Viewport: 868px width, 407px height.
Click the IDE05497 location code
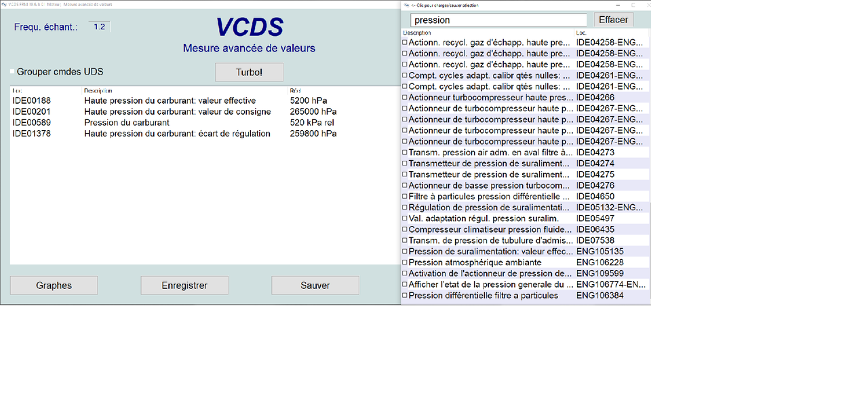[595, 218]
